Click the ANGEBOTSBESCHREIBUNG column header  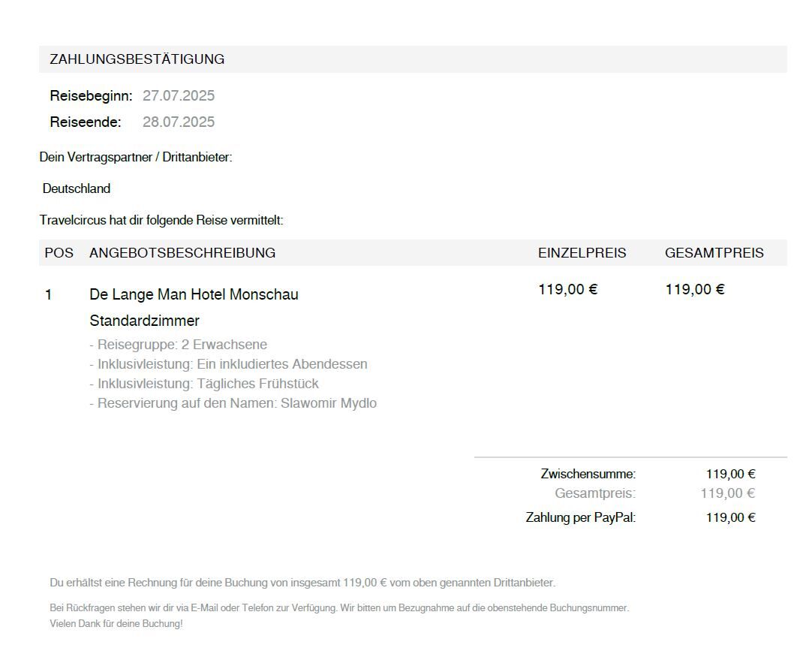[182, 253]
